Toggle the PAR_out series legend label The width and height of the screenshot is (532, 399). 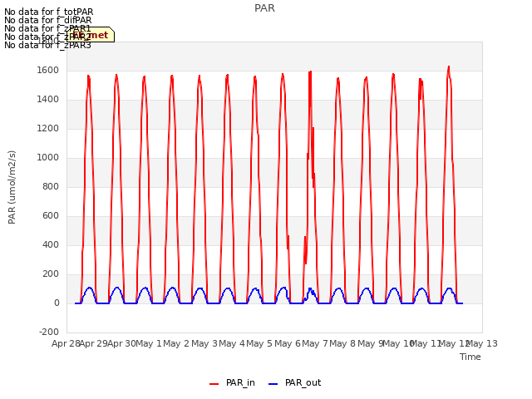303,382
